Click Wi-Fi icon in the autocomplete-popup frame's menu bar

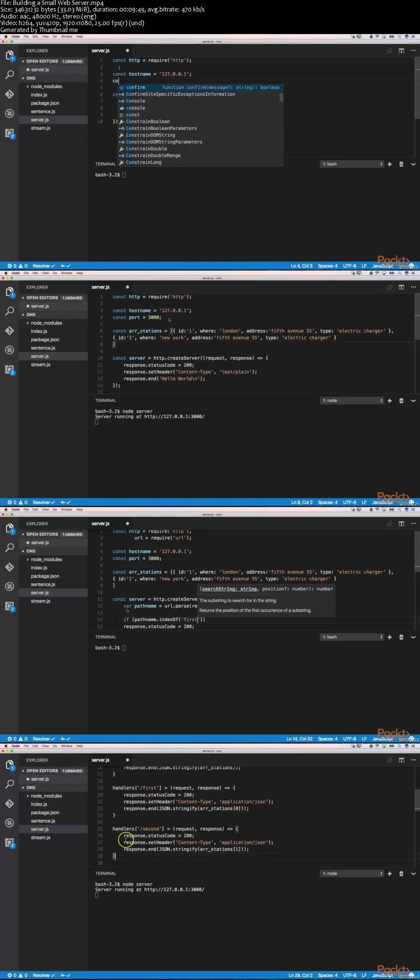377,37
